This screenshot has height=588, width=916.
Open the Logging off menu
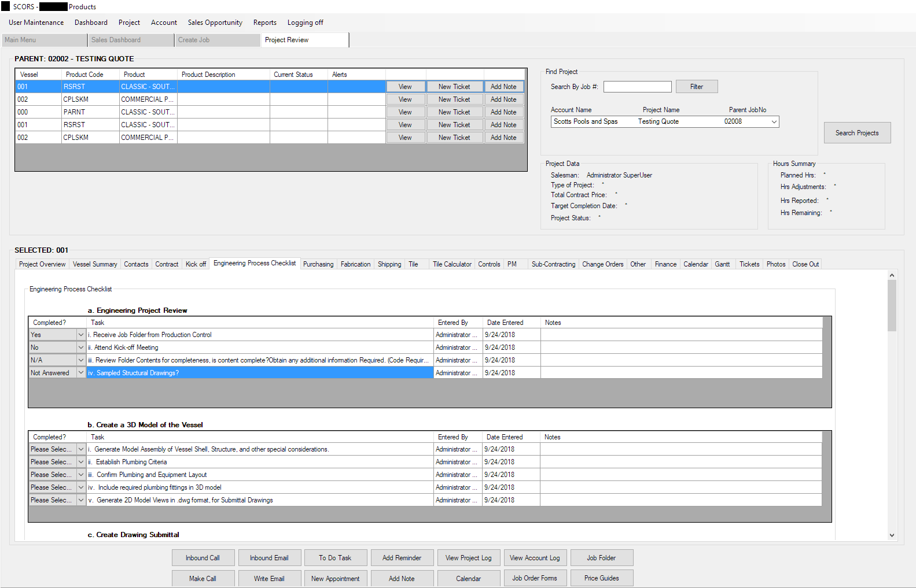[x=305, y=23]
